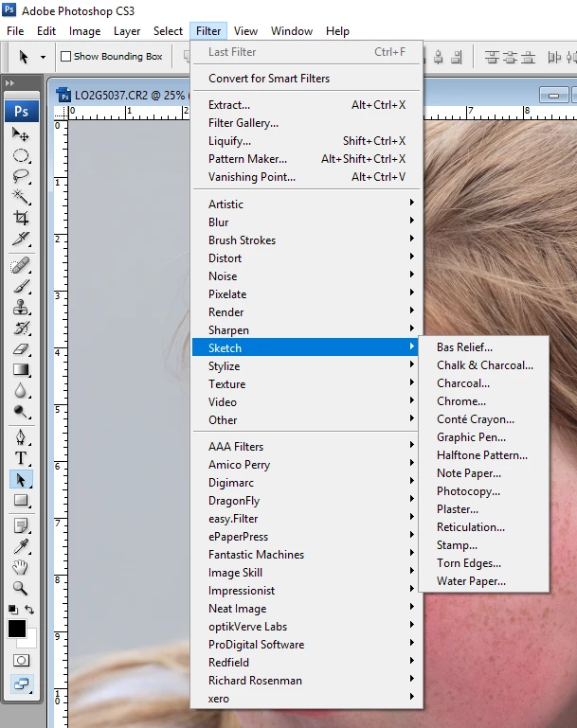Screen dimensions: 577x728
Task: Open the Layer menu
Action: [127, 31]
